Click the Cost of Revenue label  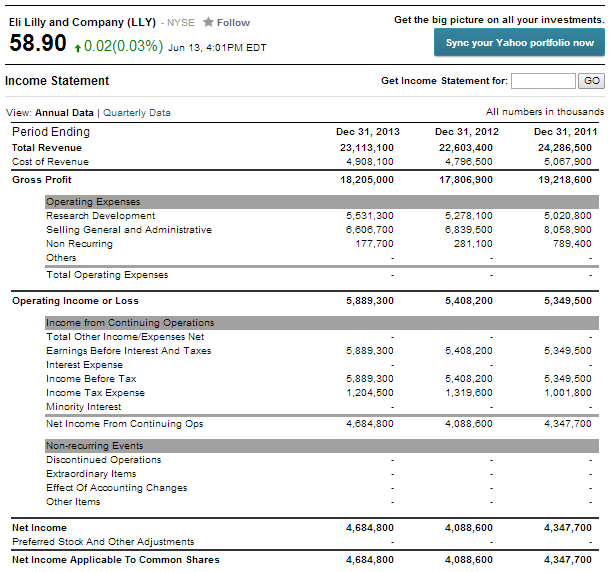(50, 162)
